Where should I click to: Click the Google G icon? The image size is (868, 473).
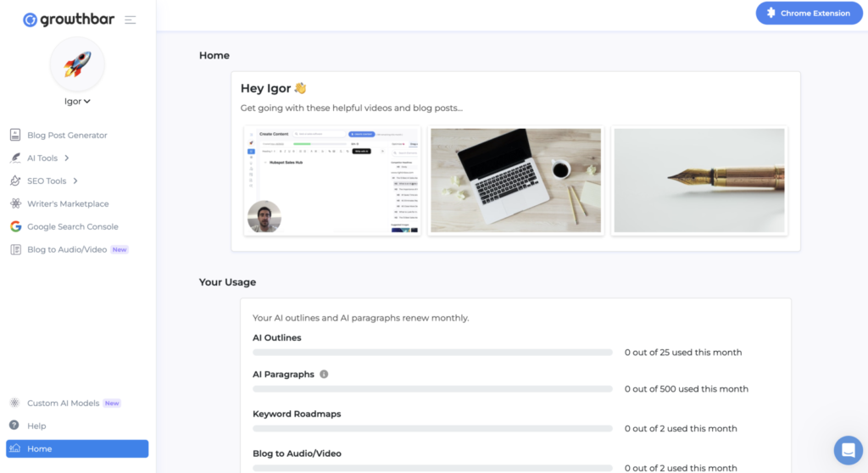[15, 226]
